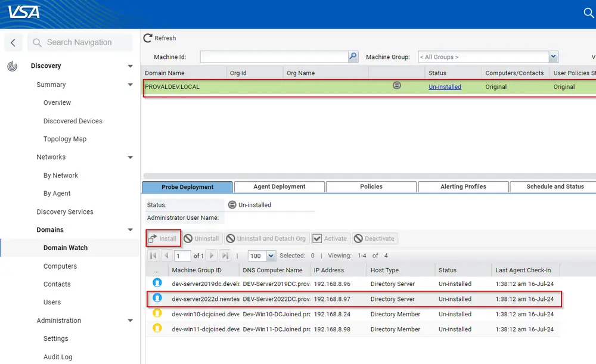Viewport: 596px width, 364px height.
Task: Open Computers in navigation
Action: 60,266
